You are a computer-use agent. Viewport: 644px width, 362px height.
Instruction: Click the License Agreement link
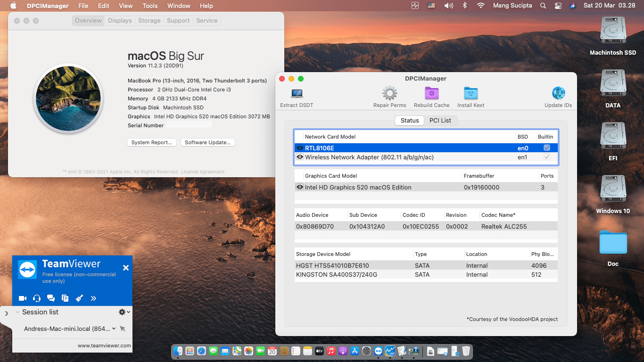click(x=203, y=172)
